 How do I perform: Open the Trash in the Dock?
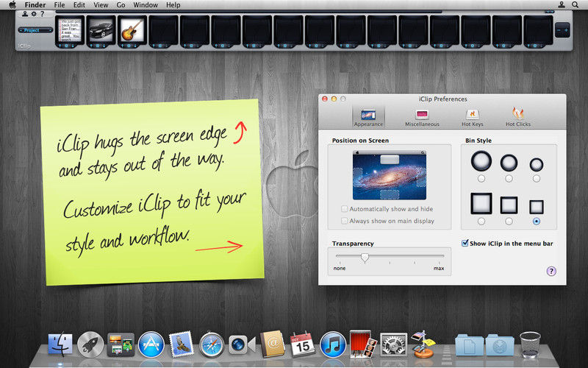(x=530, y=344)
